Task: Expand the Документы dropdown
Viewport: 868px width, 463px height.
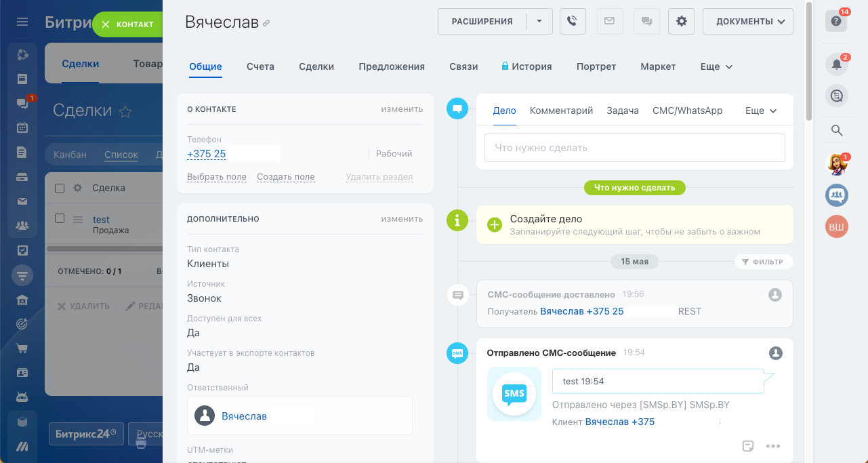Action: (x=747, y=21)
